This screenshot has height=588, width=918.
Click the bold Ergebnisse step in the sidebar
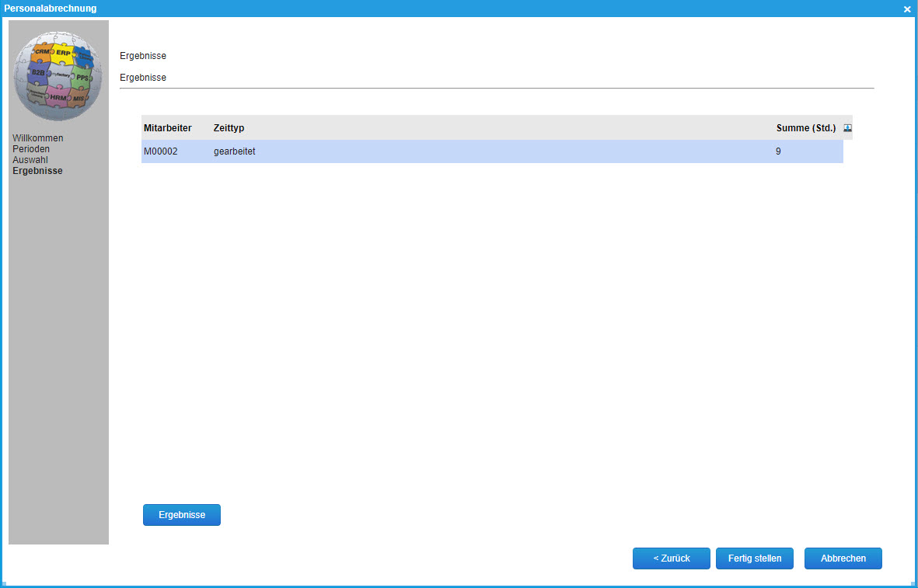[x=37, y=171]
